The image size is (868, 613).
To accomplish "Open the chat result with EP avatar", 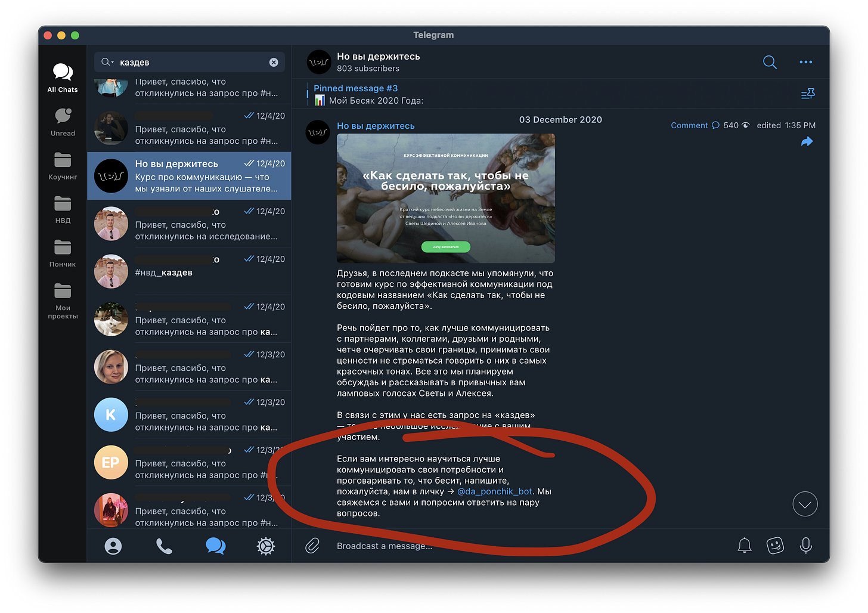I will [189, 462].
